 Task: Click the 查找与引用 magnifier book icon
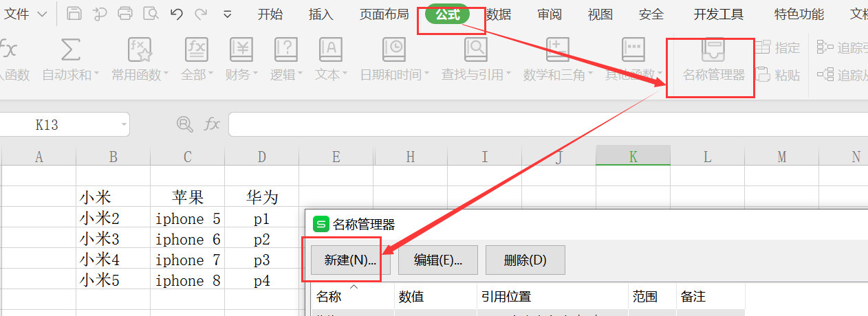pyautogui.click(x=476, y=49)
